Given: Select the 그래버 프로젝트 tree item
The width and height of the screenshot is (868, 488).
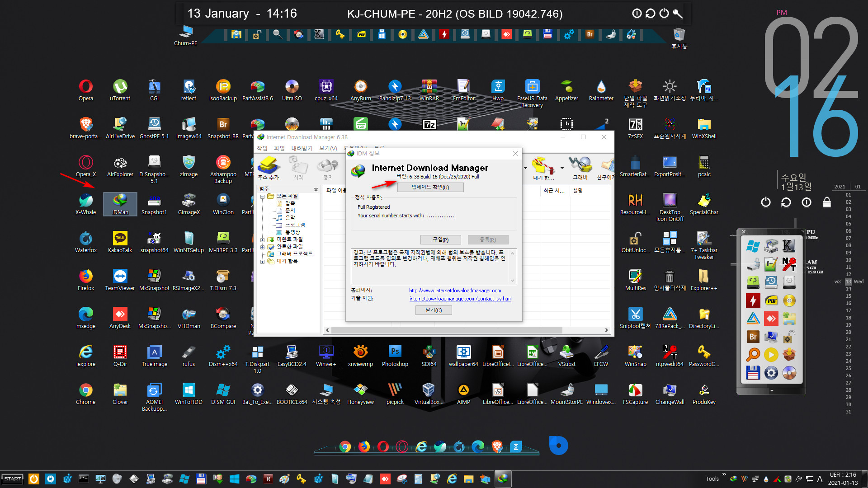Looking at the screenshot, I should (x=294, y=254).
